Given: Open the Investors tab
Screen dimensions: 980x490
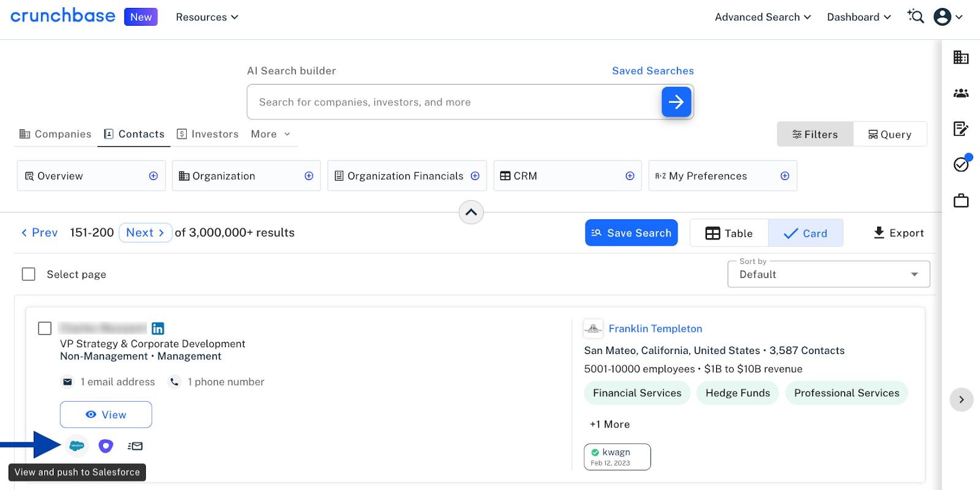Looking at the screenshot, I should click(208, 134).
